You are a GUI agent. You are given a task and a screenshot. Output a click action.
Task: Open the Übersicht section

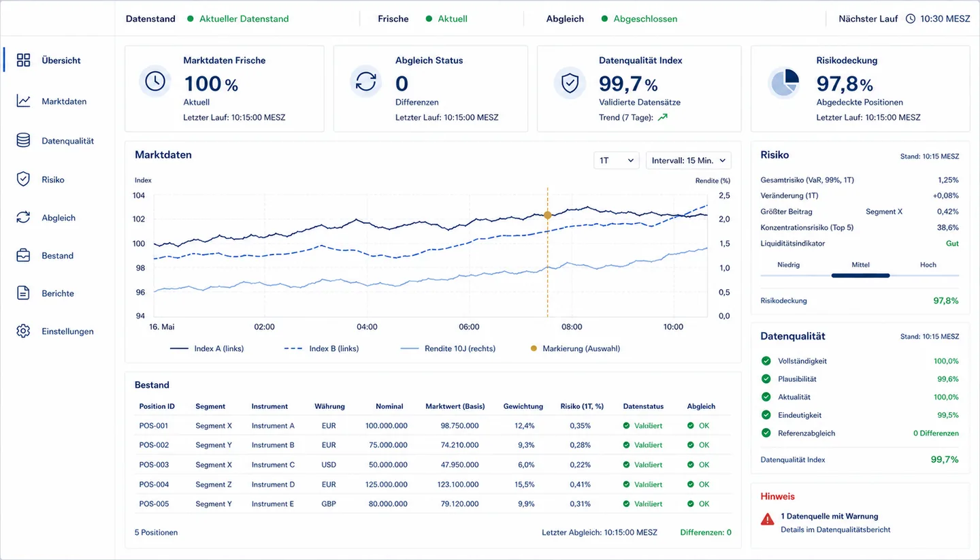point(61,60)
